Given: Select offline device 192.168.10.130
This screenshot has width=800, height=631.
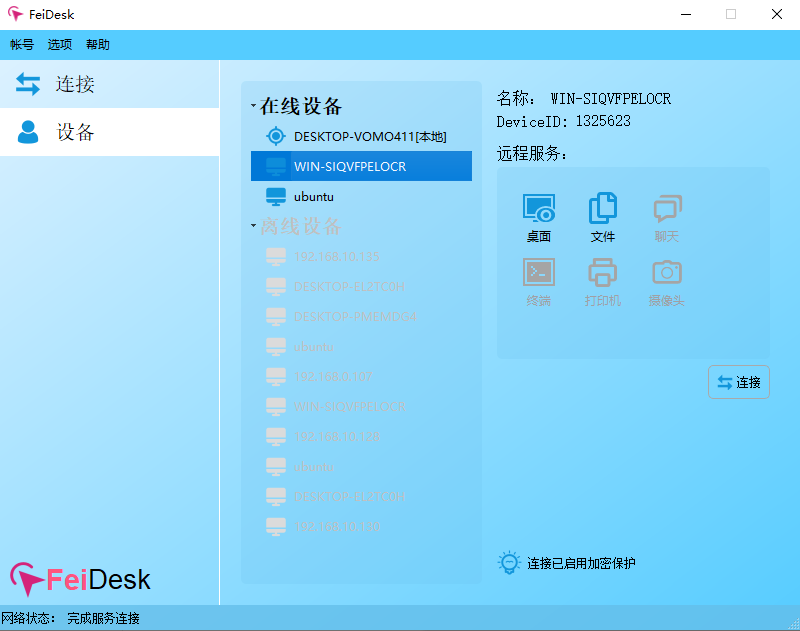Looking at the screenshot, I should [x=361, y=526].
